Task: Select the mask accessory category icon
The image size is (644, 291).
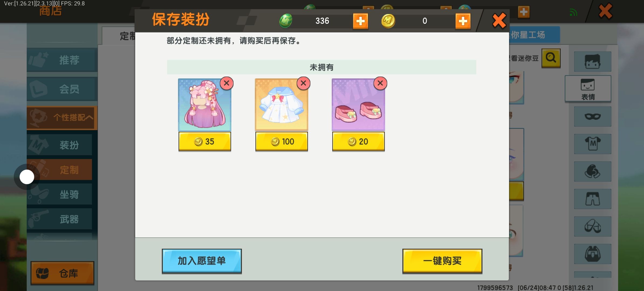Action: (592, 116)
